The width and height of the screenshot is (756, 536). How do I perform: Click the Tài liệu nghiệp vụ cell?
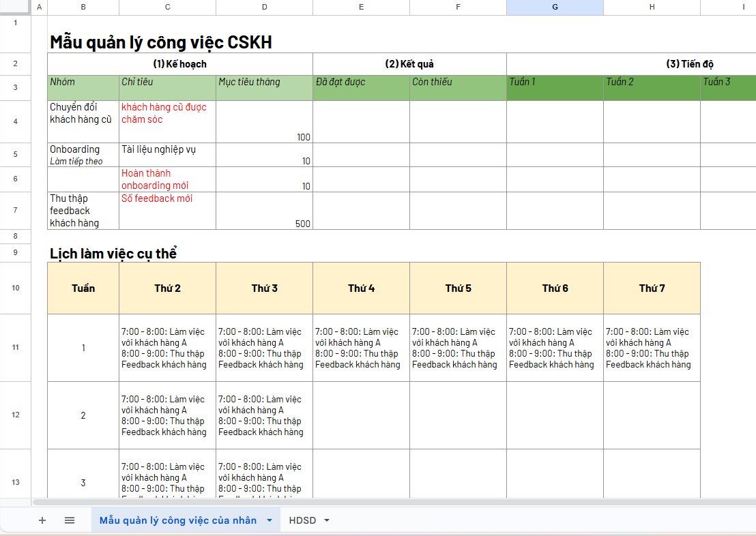coord(167,155)
